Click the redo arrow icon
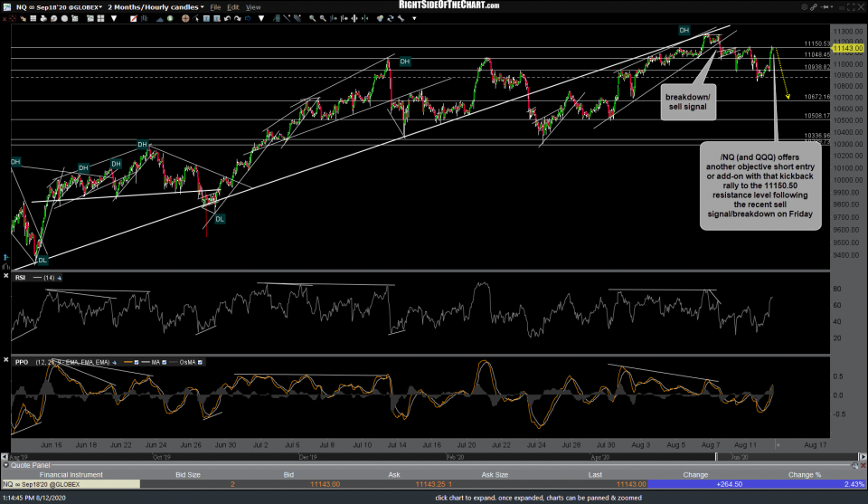 pyautogui.click(x=238, y=18)
